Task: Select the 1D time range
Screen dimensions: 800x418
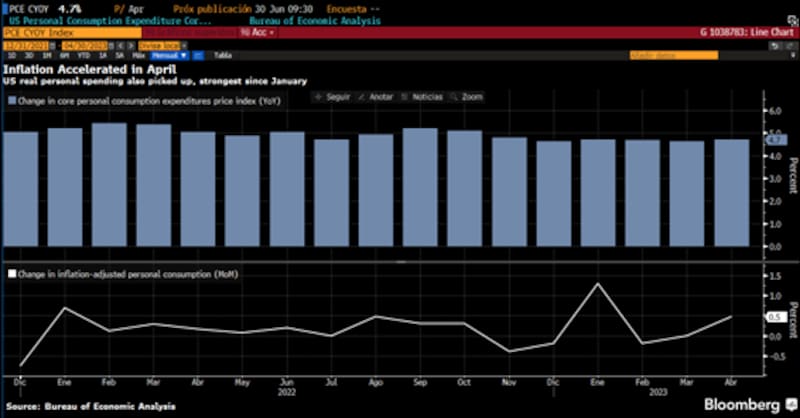Action: [x=12, y=55]
